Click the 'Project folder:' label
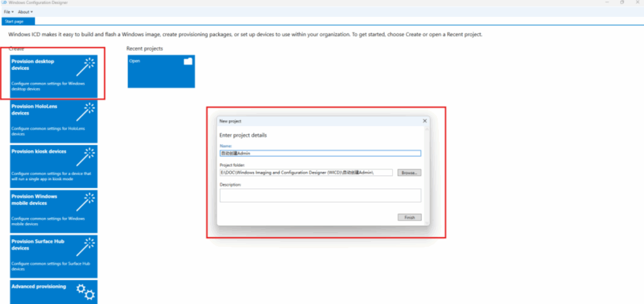This screenshot has width=644, height=304. [232, 165]
